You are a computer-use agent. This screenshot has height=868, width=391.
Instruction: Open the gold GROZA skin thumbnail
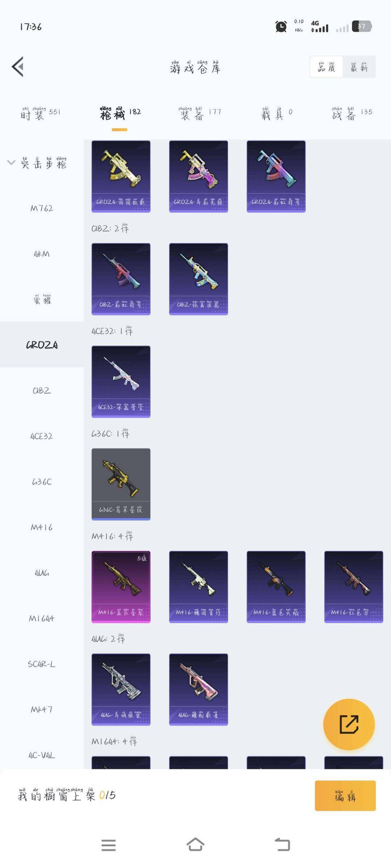pyautogui.click(x=121, y=176)
